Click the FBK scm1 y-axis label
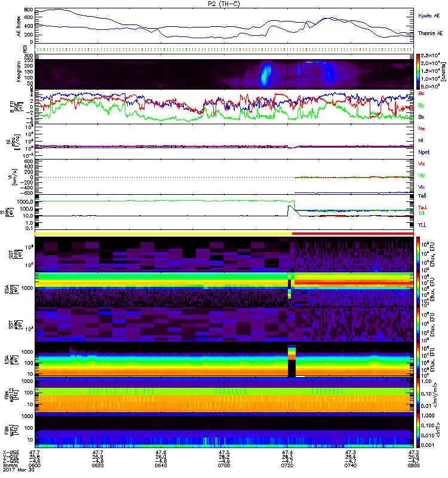 point(10,430)
